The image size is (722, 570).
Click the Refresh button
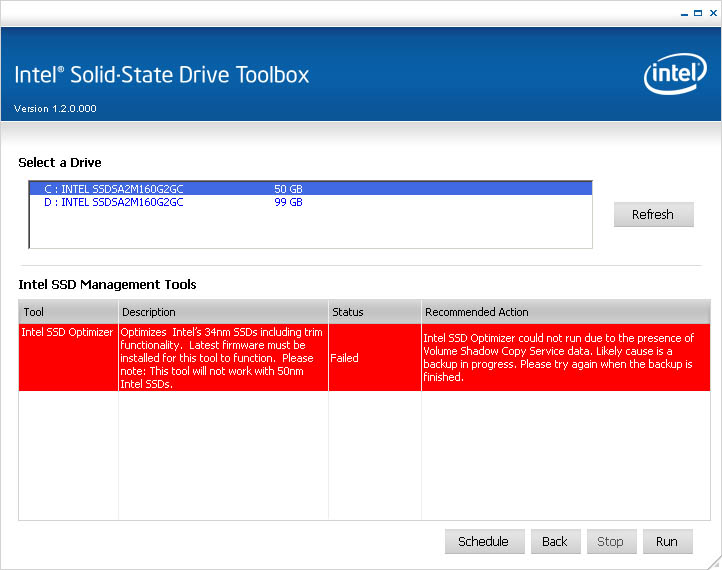click(653, 215)
